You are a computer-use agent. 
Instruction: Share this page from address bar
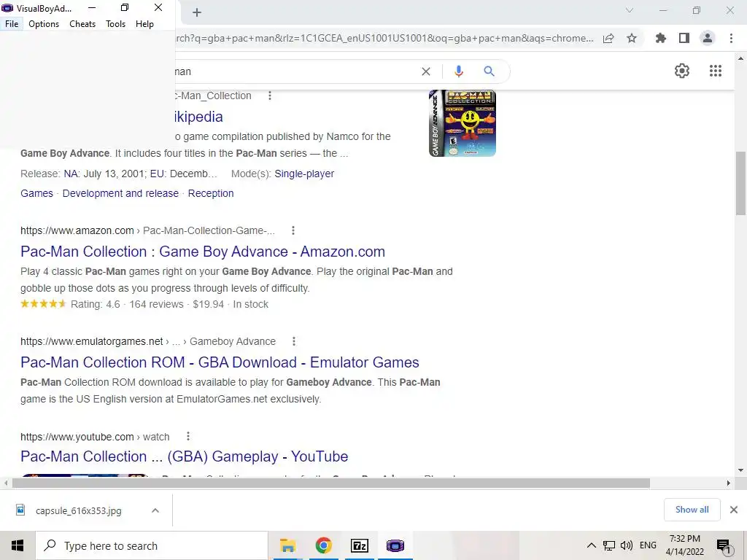point(608,38)
